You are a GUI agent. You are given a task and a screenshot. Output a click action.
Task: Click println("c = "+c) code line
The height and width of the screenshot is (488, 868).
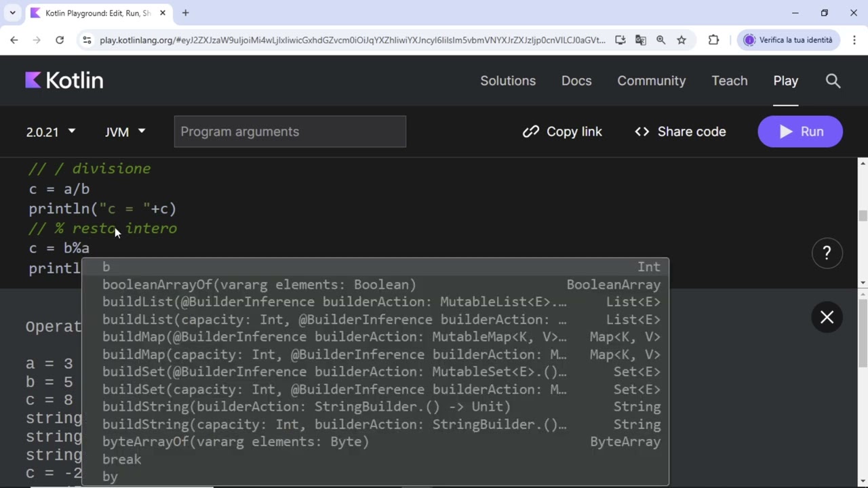click(x=102, y=209)
